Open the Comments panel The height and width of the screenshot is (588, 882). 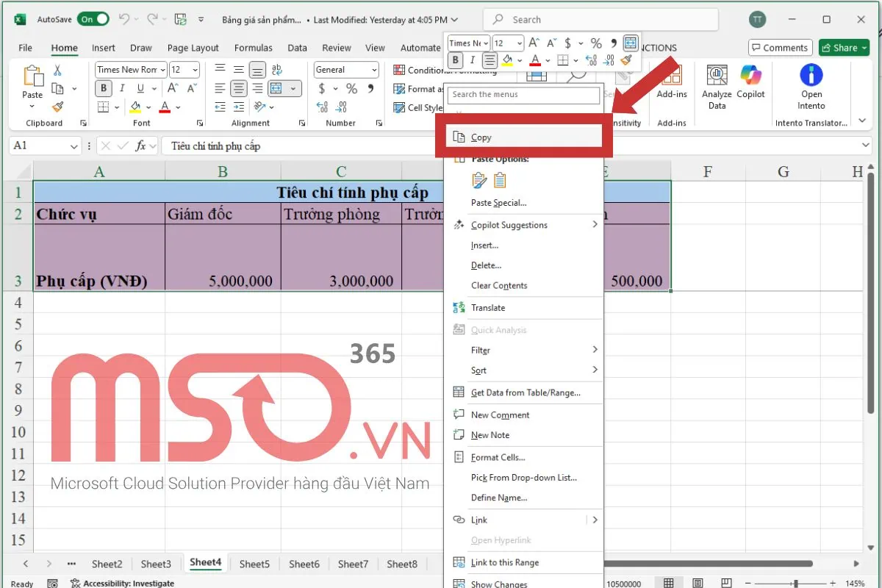[x=780, y=47]
